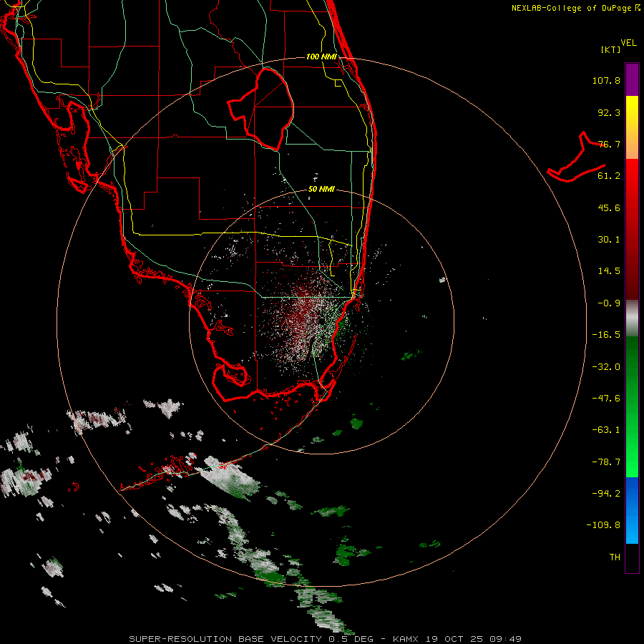Pick the purple segment of color bar
The width and height of the screenshot is (644, 644).
tap(632, 79)
